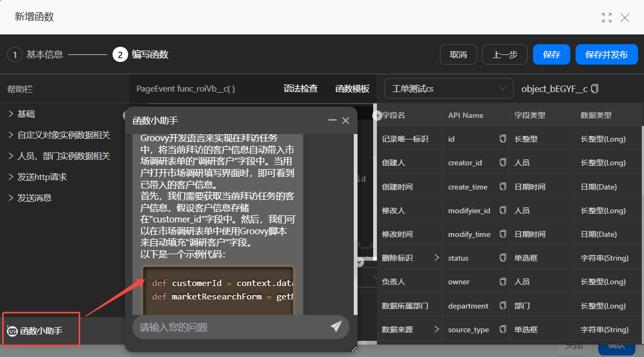Copy the modify_time API name
Screen dimensions: 644x357
[x=503, y=234]
